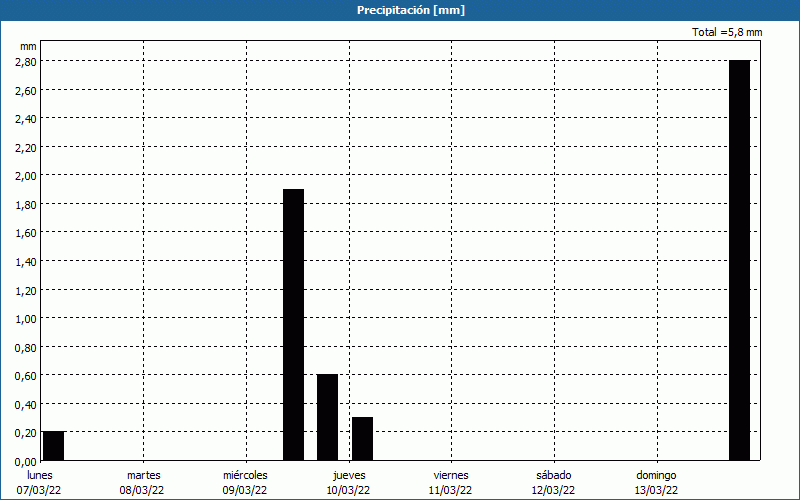The width and height of the screenshot is (800, 500).
Task: Click the mm unit label above axis
Action: point(29,46)
